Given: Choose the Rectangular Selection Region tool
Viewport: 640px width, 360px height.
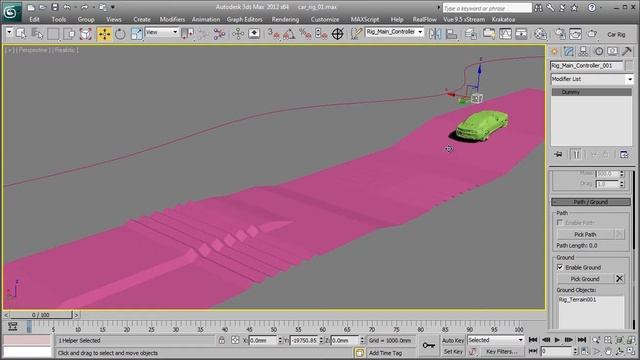Looking at the screenshot, I should point(53,34).
